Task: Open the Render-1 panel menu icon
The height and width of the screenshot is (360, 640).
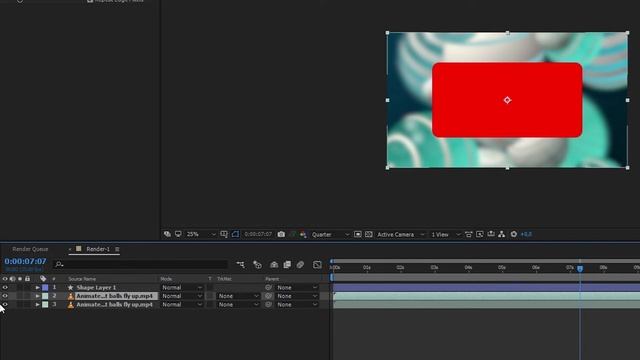Action: tap(117, 249)
